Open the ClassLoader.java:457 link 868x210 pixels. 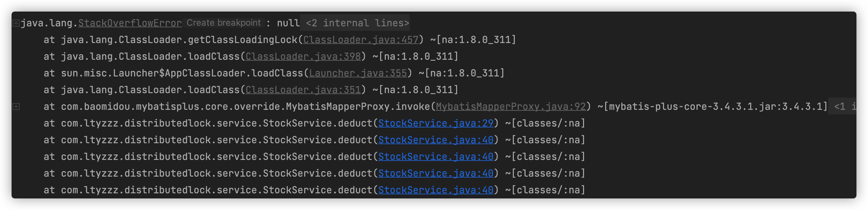pos(360,40)
